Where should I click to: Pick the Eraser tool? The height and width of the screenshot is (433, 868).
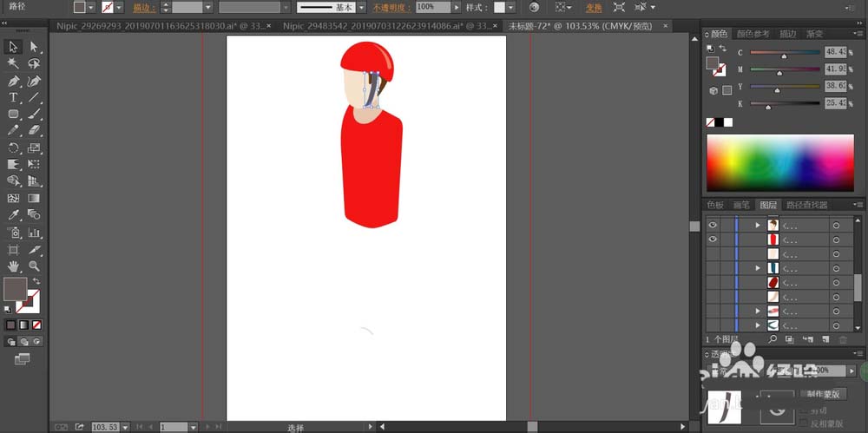[x=35, y=130]
